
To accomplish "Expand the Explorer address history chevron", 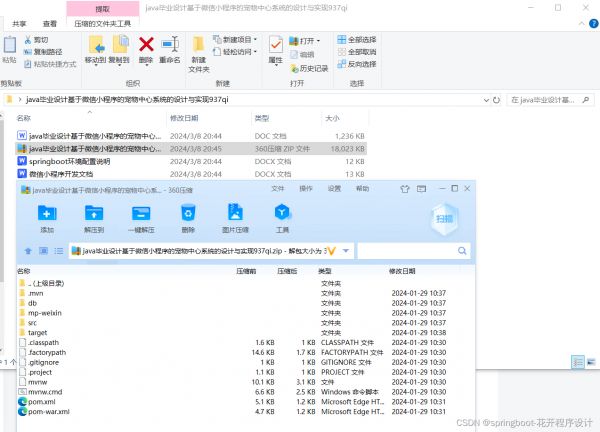I will [486, 100].
